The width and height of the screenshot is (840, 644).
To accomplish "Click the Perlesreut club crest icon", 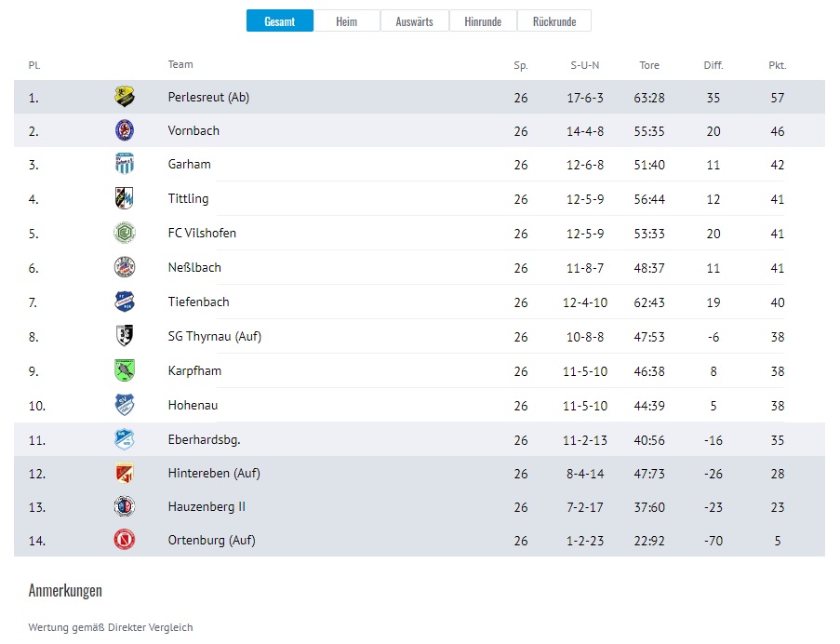I will (x=125, y=97).
